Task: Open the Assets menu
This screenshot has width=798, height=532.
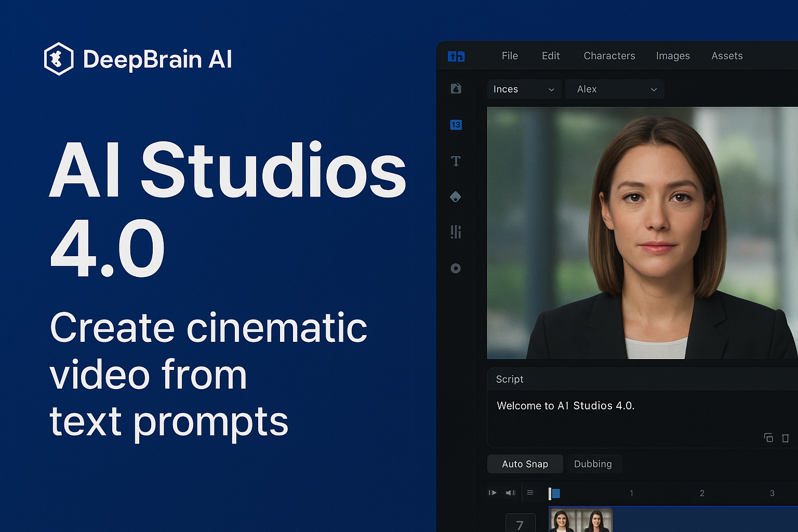Action: pos(727,56)
